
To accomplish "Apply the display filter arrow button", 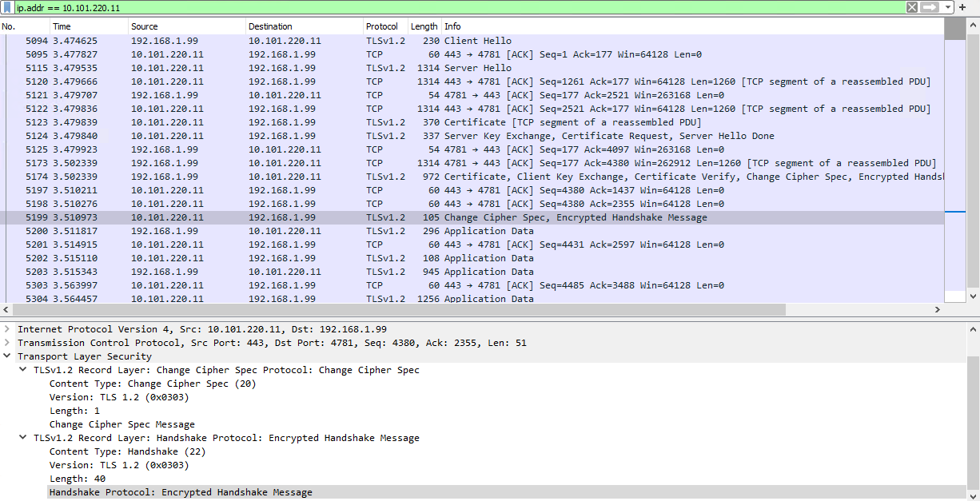I will [930, 7].
